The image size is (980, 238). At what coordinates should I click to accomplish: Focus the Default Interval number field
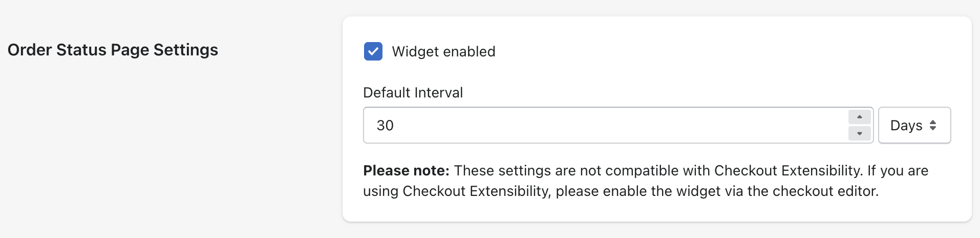[604, 125]
